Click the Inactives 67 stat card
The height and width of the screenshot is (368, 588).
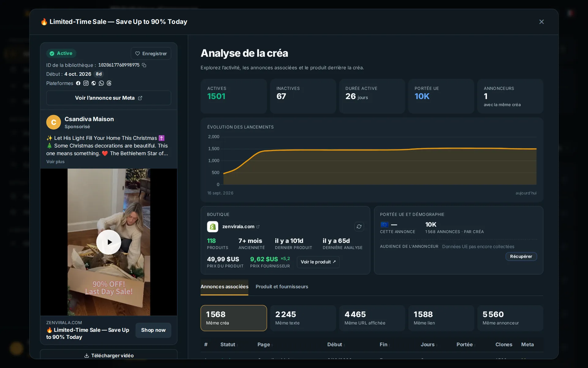(303, 96)
